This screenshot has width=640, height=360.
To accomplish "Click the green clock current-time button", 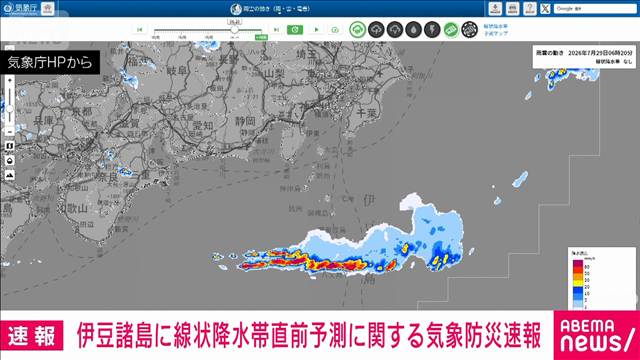I will (x=295, y=29).
